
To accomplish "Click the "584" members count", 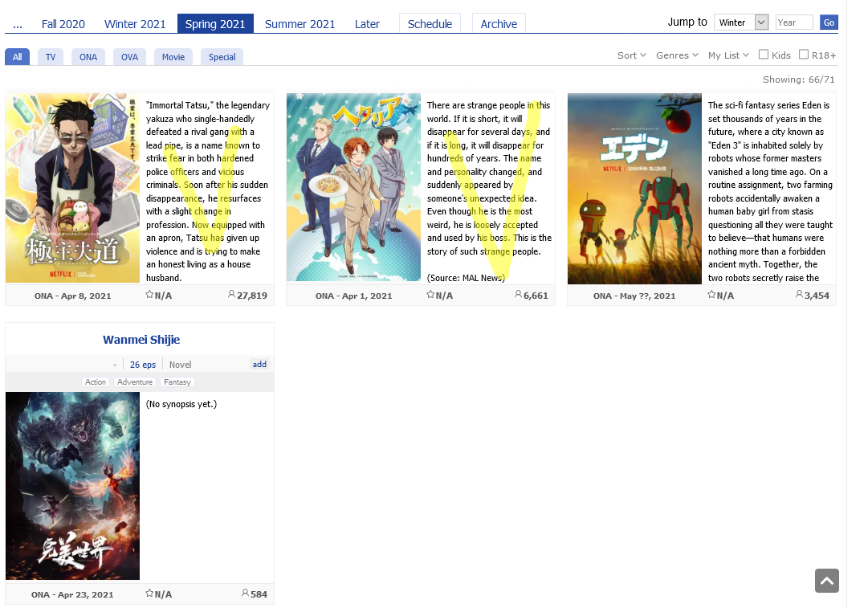I will coord(259,594).
